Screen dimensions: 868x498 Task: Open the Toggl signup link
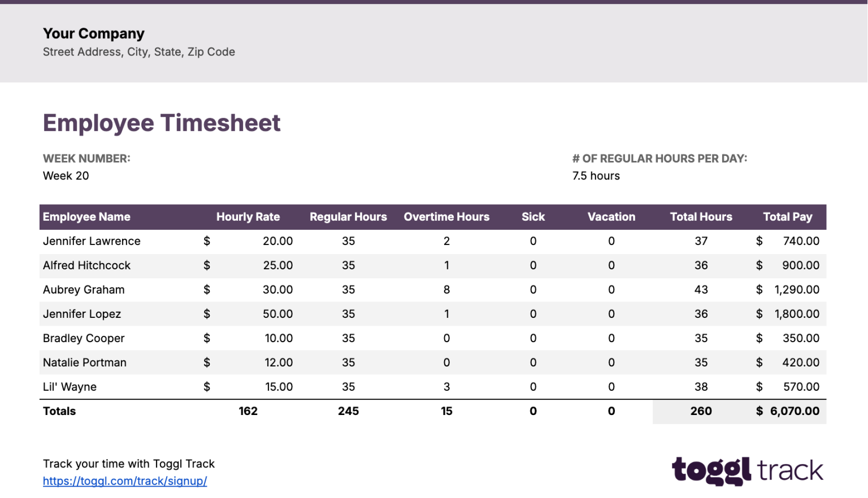pyautogui.click(x=124, y=481)
